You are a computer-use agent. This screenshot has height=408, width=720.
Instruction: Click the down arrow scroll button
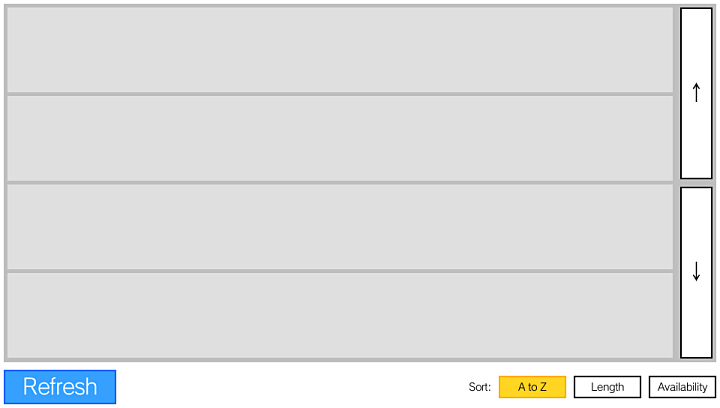tap(696, 272)
